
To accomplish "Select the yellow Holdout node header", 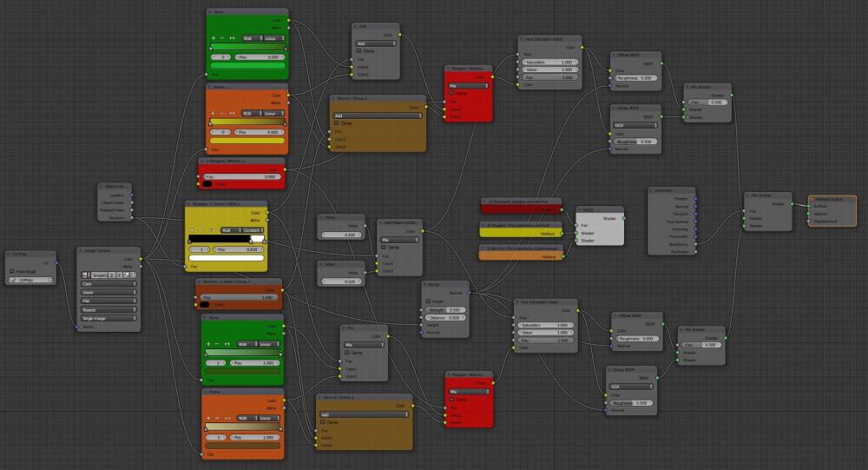I will [x=521, y=225].
